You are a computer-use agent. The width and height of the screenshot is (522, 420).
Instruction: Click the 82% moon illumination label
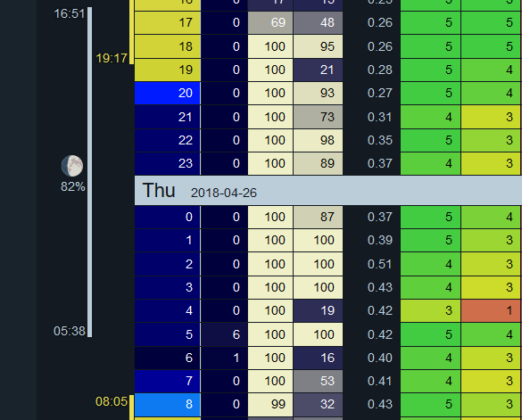point(73,186)
